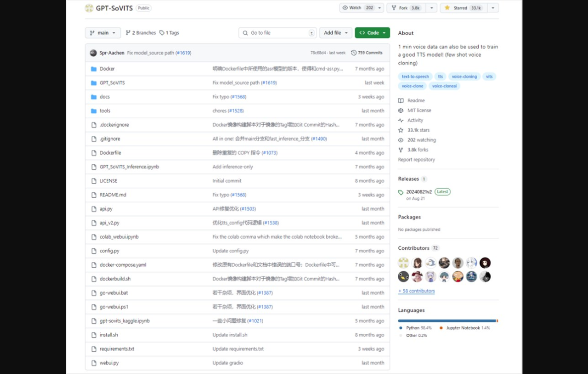Click the release tag icon by 20240821v2
588x374 pixels.
pyautogui.click(x=401, y=192)
